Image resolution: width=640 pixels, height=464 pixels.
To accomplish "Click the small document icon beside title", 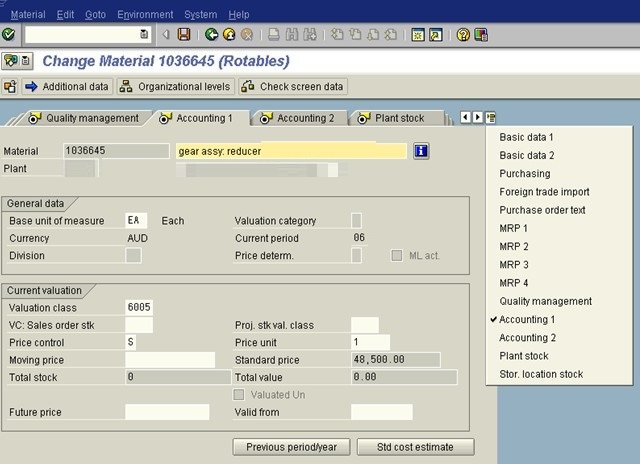I will tap(26, 61).
